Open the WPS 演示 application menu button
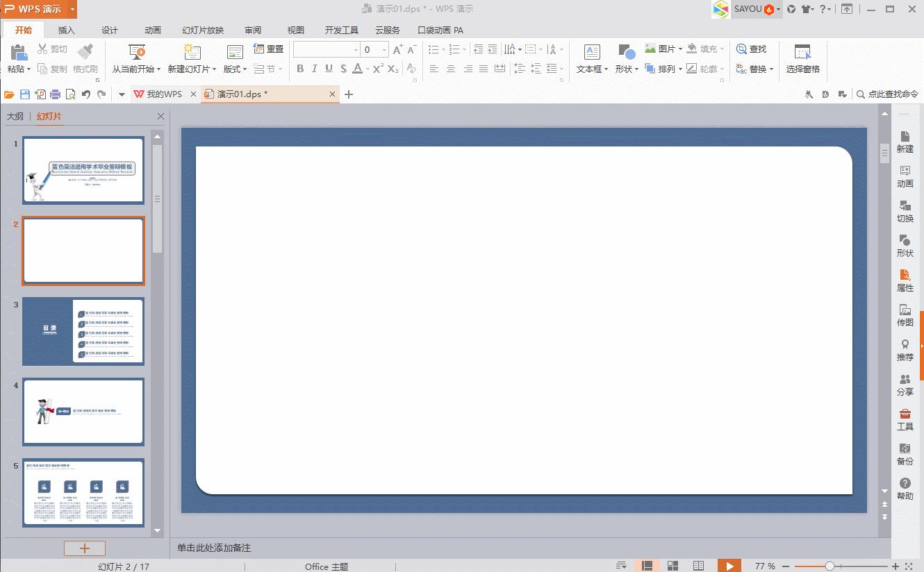The width and height of the screenshot is (924, 572). [39, 9]
